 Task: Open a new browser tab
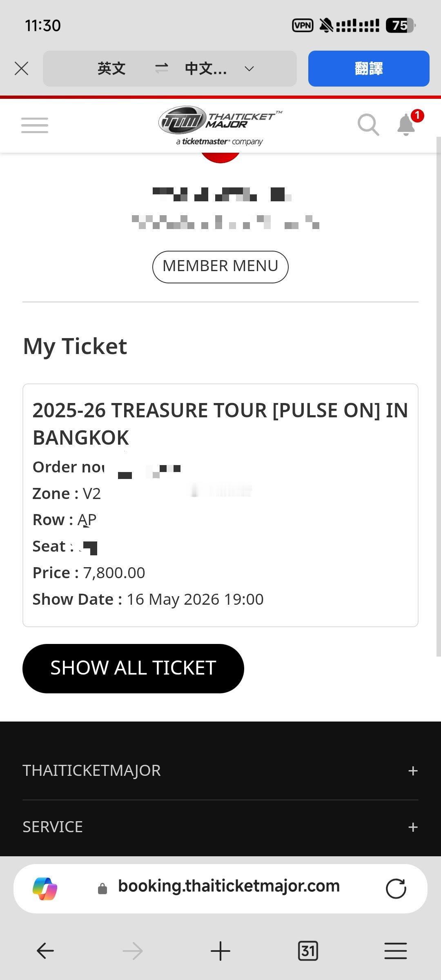(220, 951)
